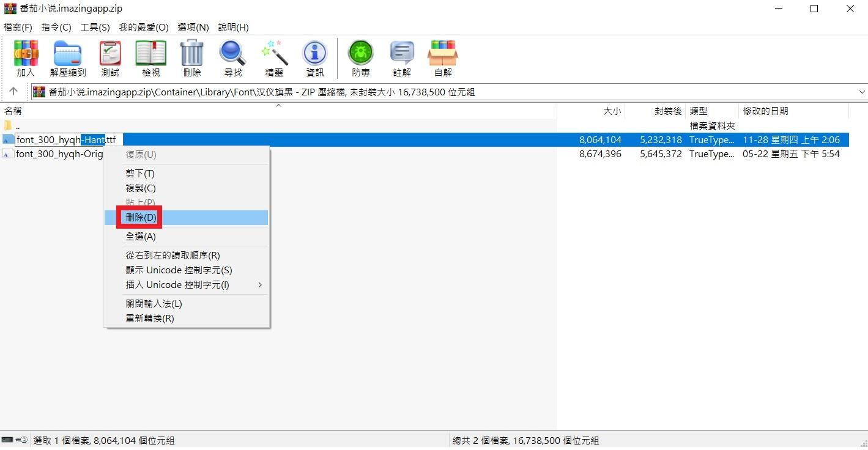Click the Add (加入) toolbar icon
The image size is (868, 450).
26,59
